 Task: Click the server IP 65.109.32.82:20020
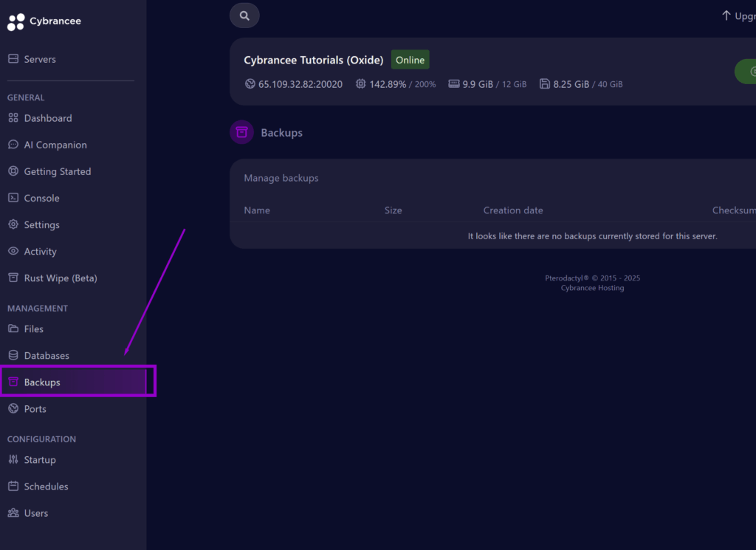300,84
